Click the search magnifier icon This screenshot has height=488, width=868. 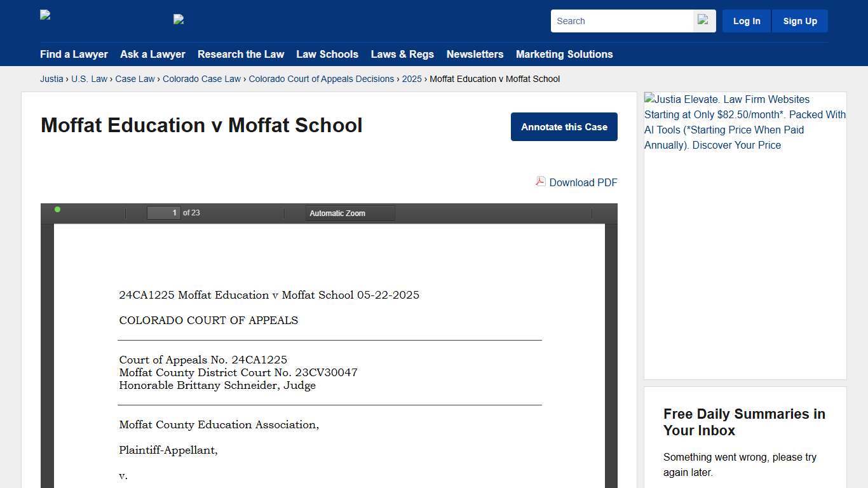pos(703,20)
